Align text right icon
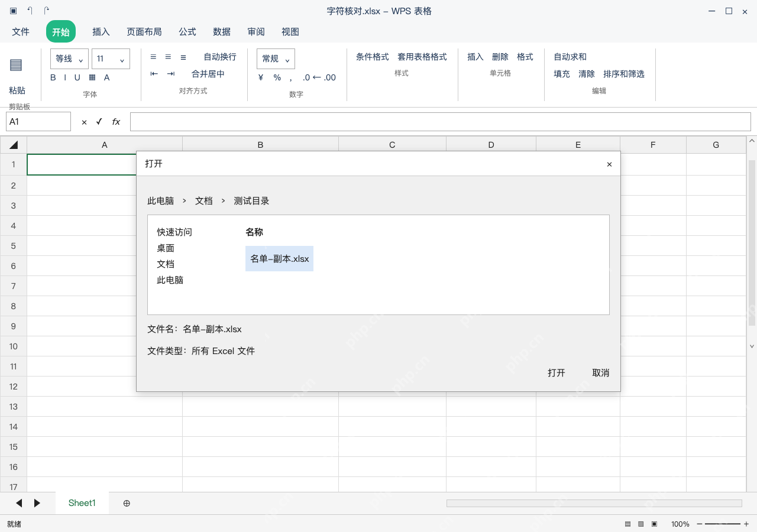 tap(183, 57)
